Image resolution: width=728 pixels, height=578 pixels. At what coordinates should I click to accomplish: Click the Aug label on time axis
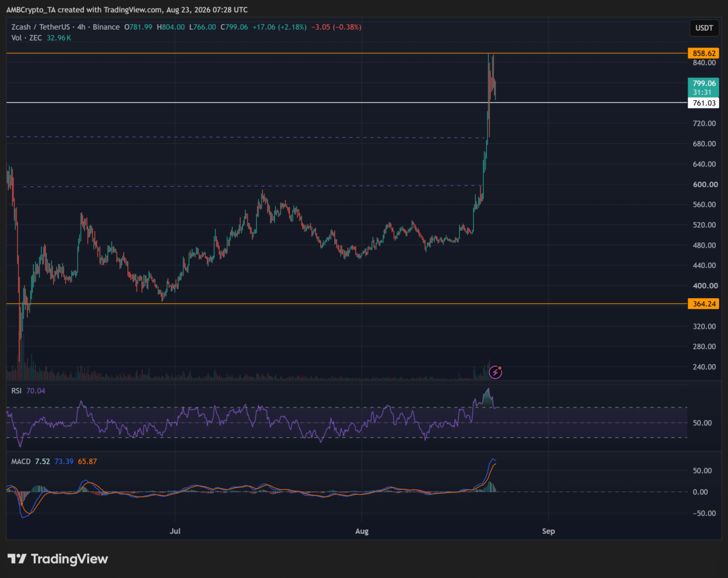tap(362, 531)
